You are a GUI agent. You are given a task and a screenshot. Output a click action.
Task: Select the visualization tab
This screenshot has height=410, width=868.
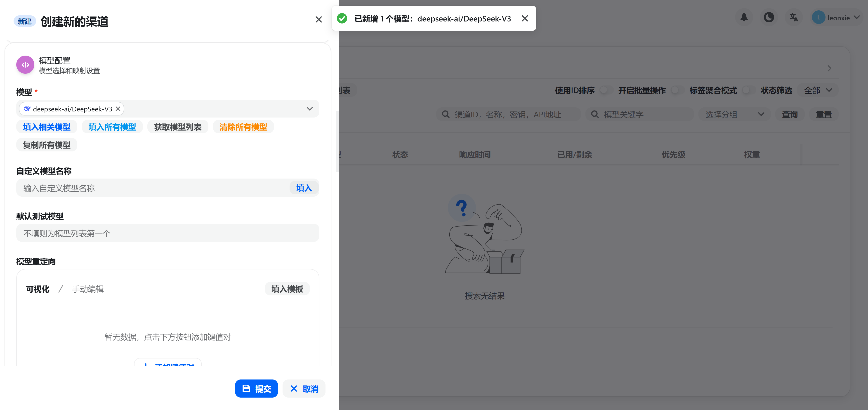pos(37,289)
